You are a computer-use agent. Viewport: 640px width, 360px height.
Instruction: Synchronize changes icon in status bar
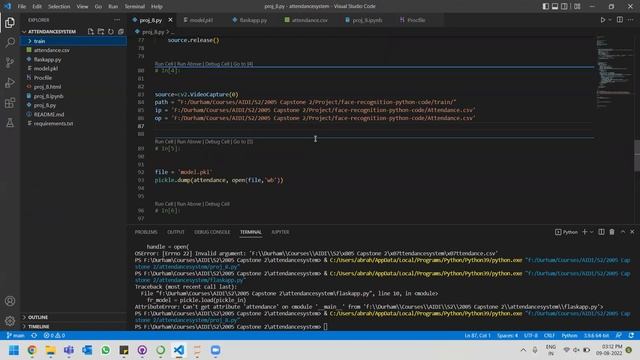(34, 336)
